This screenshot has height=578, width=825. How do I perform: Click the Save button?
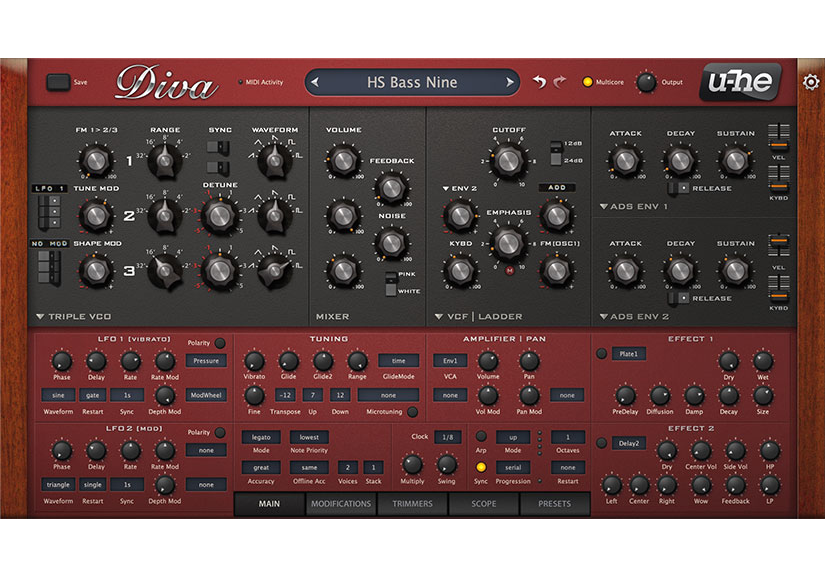click(58, 82)
